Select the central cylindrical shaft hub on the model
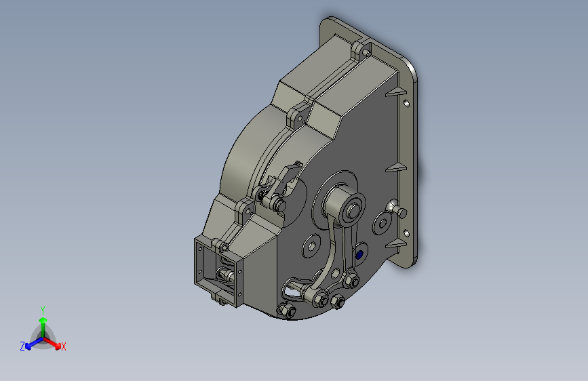588x381 pixels. click(345, 206)
